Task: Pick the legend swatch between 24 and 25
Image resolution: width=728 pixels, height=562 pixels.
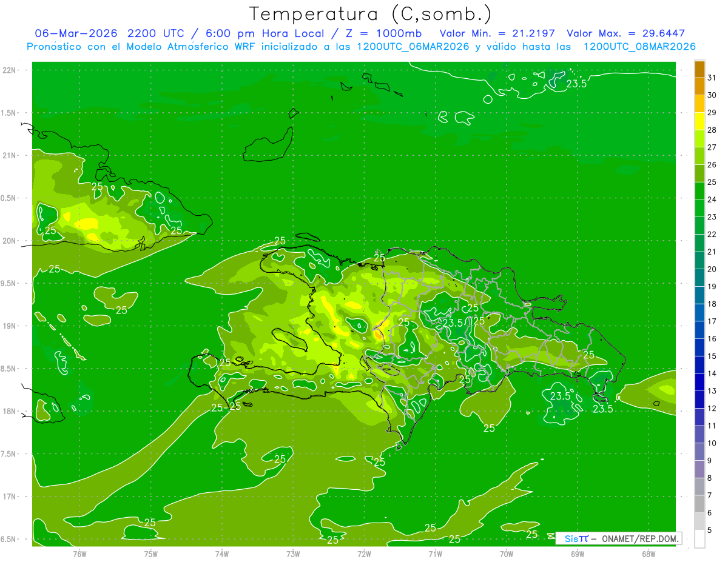Action: click(699, 191)
